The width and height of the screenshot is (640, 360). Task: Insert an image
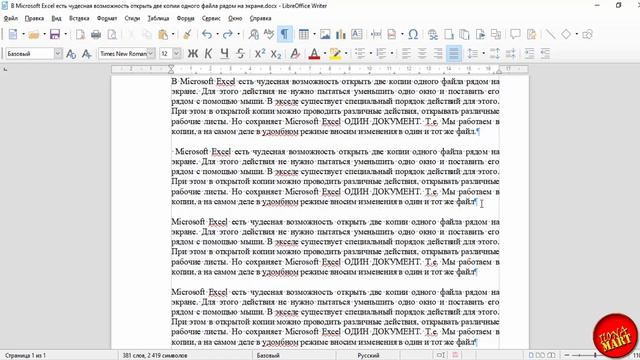pyautogui.click(x=325, y=34)
